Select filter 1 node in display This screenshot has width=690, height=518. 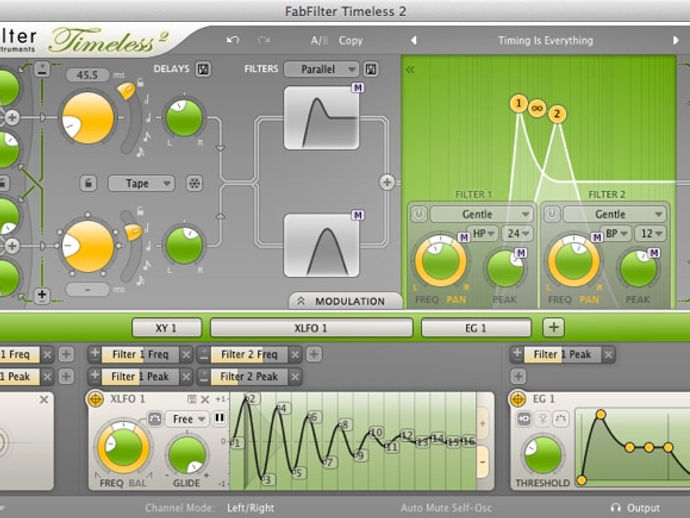pos(519,103)
